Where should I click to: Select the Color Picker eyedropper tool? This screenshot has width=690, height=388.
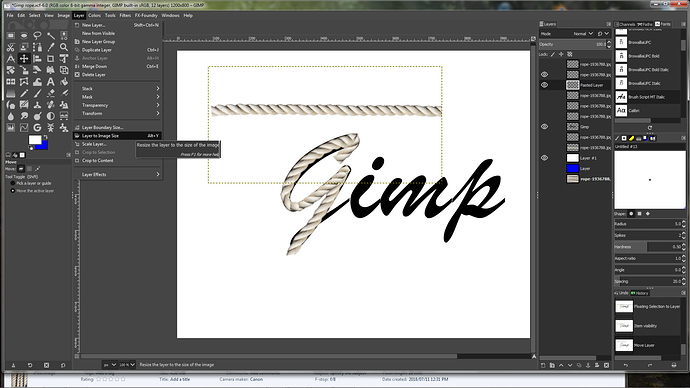pyautogui.click(x=51, y=47)
